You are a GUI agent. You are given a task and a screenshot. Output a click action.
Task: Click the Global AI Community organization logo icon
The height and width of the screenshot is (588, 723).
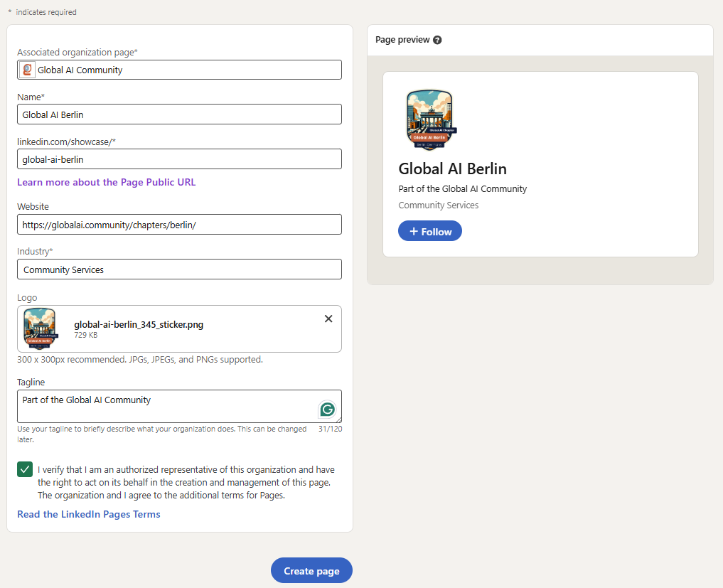click(28, 70)
